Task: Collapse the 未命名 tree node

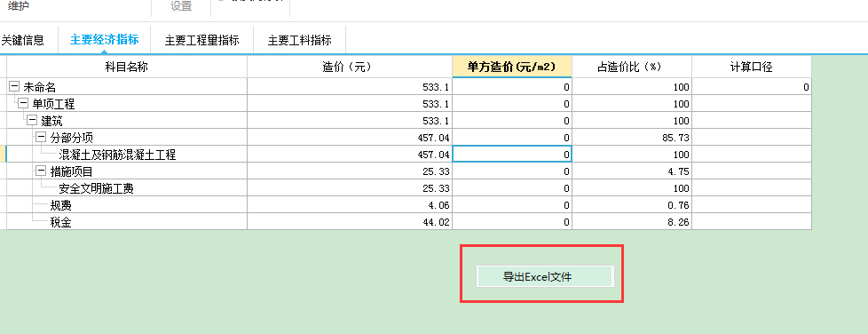Action: click(14, 86)
